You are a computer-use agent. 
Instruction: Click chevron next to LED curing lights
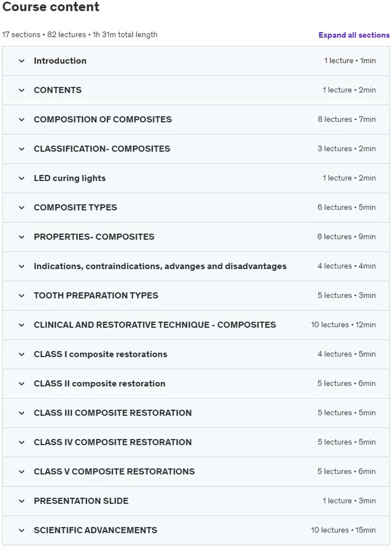pos(22,178)
